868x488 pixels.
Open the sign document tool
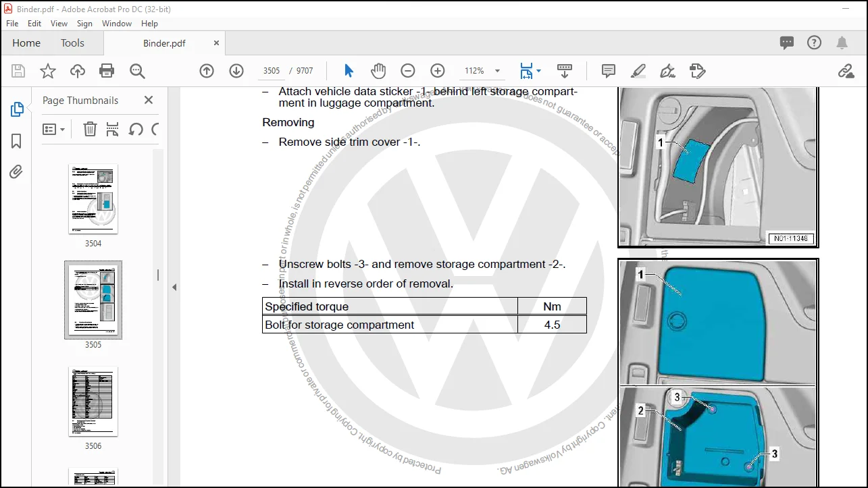point(668,71)
